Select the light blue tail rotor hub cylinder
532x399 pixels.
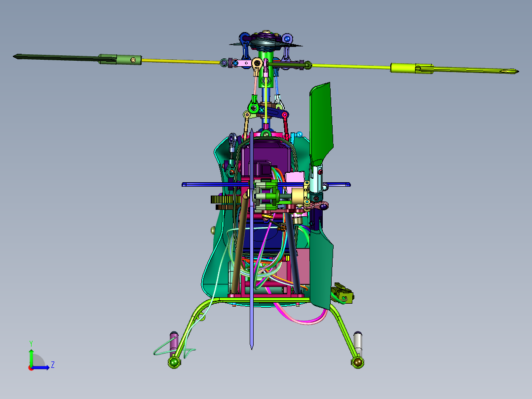coord(316,179)
